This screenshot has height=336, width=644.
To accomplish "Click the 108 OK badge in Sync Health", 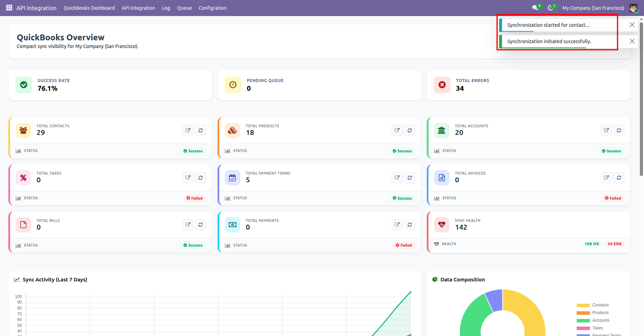I will tap(592, 244).
